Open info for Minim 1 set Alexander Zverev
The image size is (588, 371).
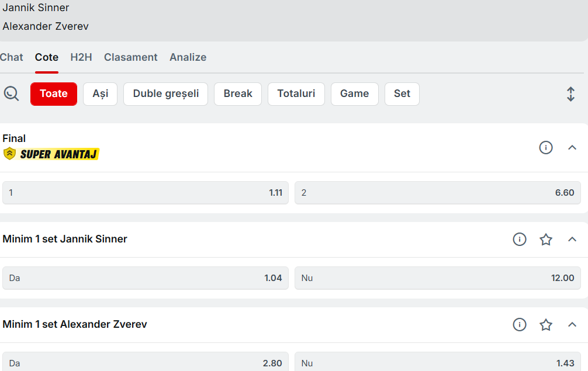[x=519, y=324]
